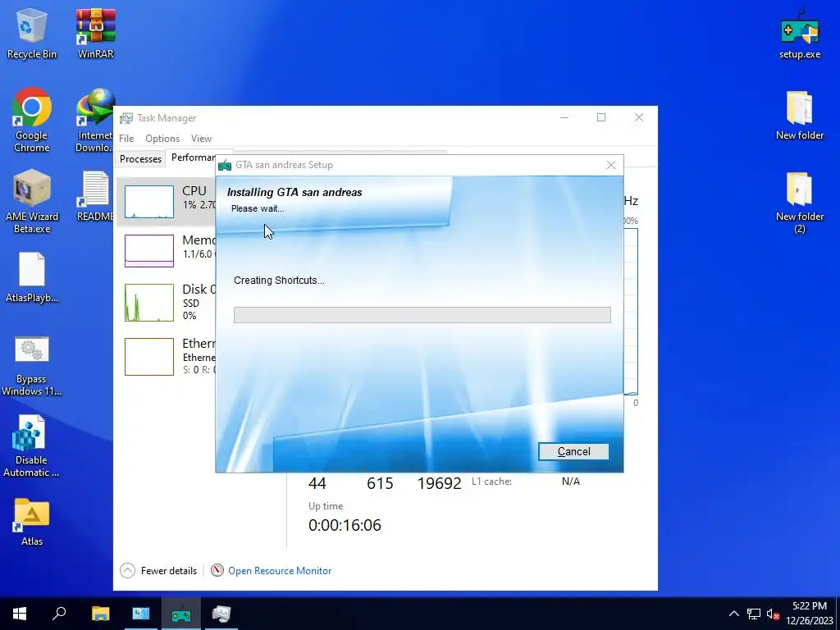
Task: Launch Google Chrome from the desktop
Action: point(32,120)
